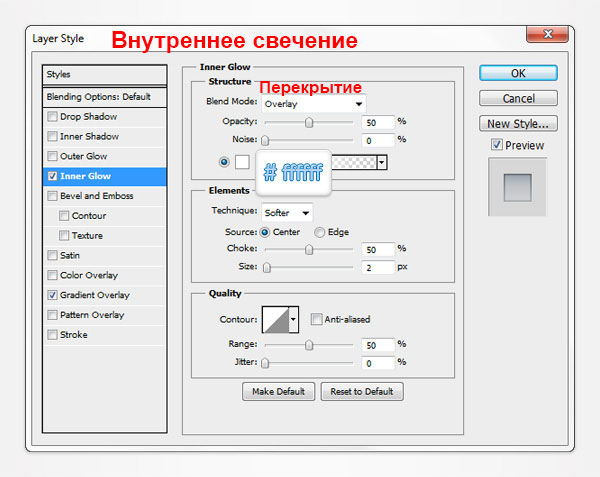Click the Choke value field

[378, 250]
